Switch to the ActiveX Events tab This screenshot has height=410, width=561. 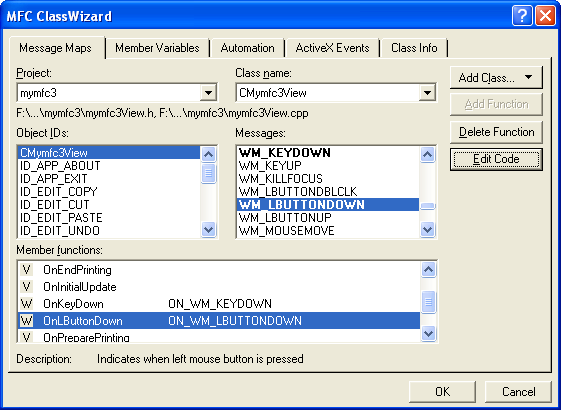click(332, 48)
